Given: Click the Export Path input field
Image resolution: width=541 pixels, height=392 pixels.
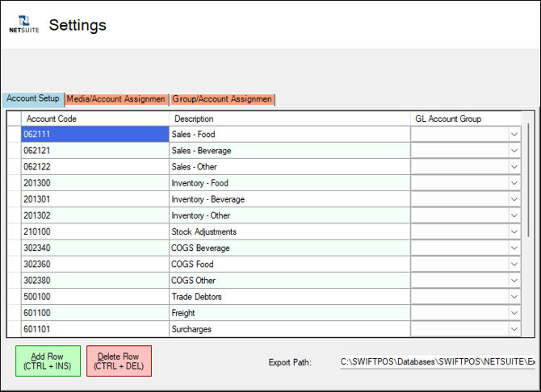Looking at the screenshot, I should (x=438, y=361).
